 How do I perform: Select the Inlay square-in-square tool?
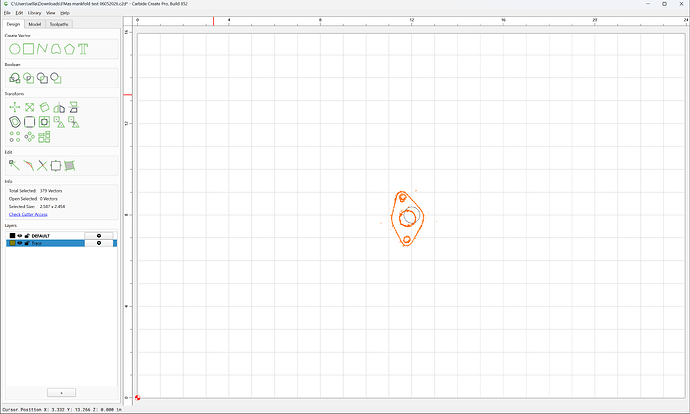tap(44, 122)
